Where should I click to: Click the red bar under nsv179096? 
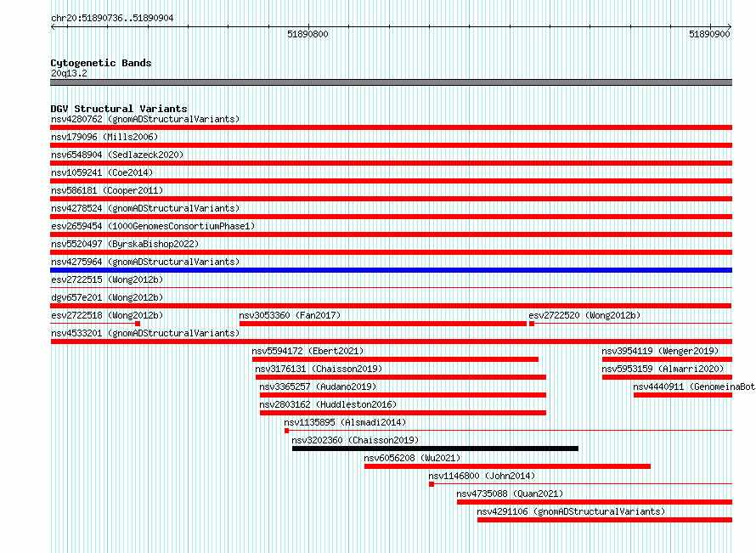pos(391,145)
